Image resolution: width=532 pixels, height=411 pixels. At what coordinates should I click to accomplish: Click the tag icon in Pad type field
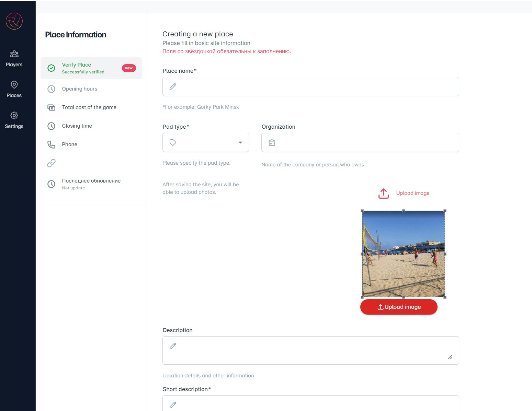tap(173, 142)
